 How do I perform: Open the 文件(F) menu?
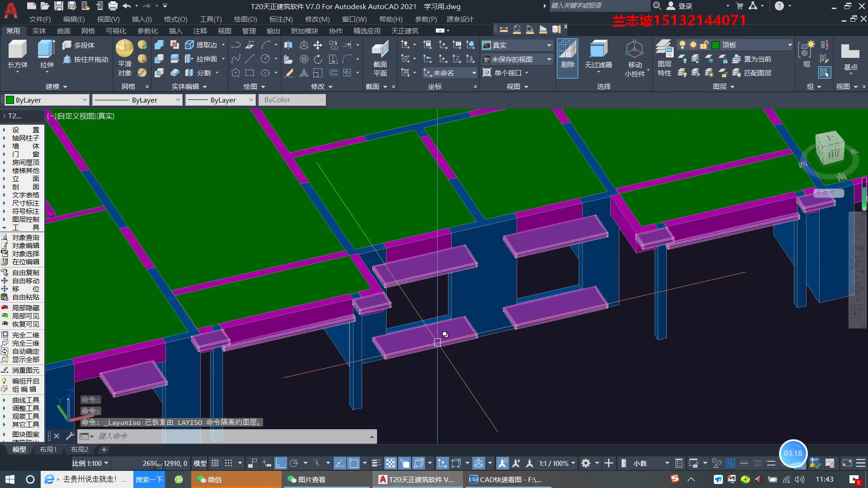click(40, 19)
